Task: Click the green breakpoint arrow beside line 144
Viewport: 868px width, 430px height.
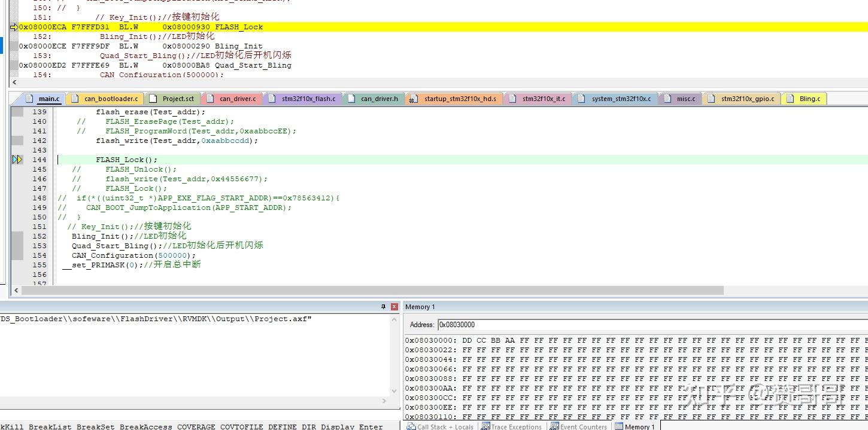Action: pos(16,160)
